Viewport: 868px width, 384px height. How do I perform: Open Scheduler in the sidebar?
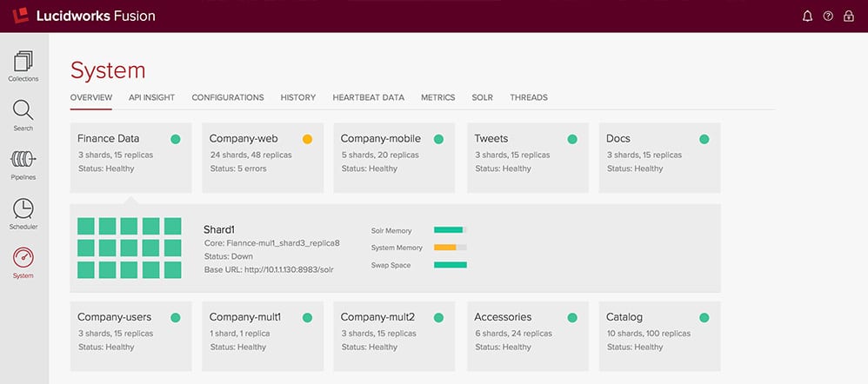[x=23, y=214]
